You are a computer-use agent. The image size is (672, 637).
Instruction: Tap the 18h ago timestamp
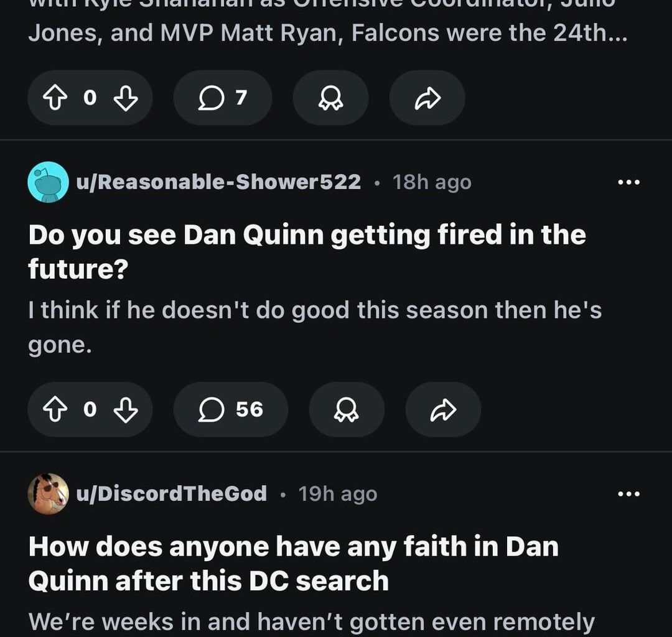[431, 182]
